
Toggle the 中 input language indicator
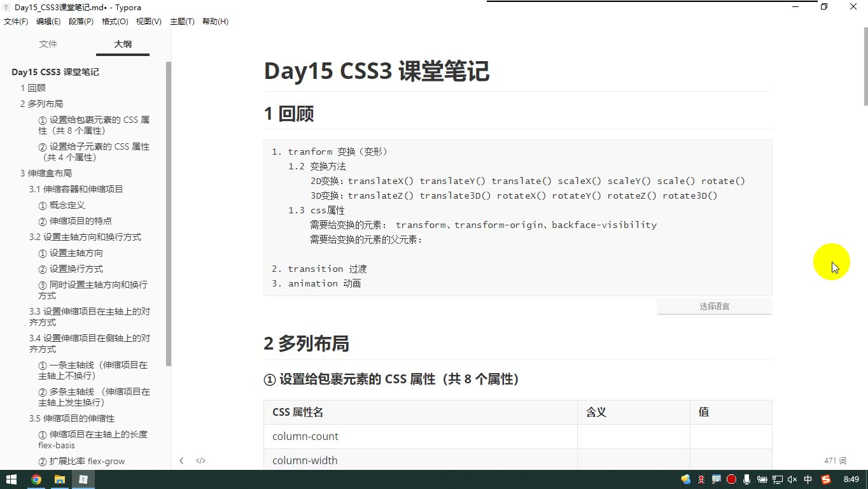808,479
